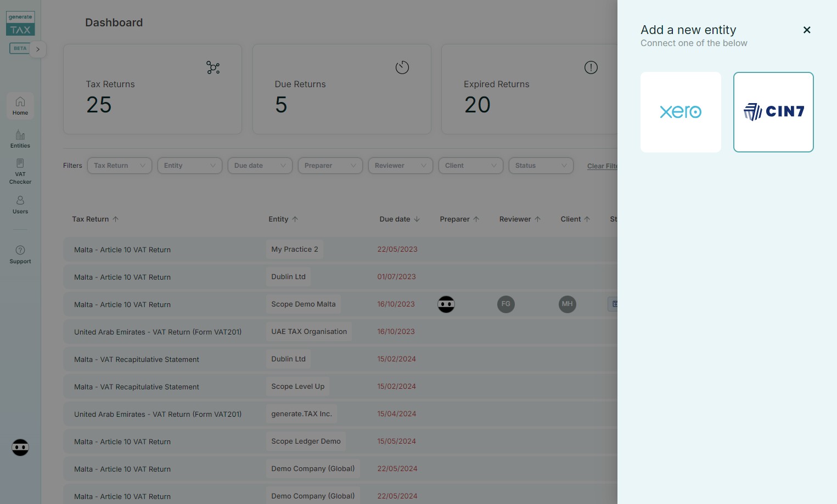
Task: Open VAT Recapitulative Statement for Scope Level Up
Action: [137, 387]
